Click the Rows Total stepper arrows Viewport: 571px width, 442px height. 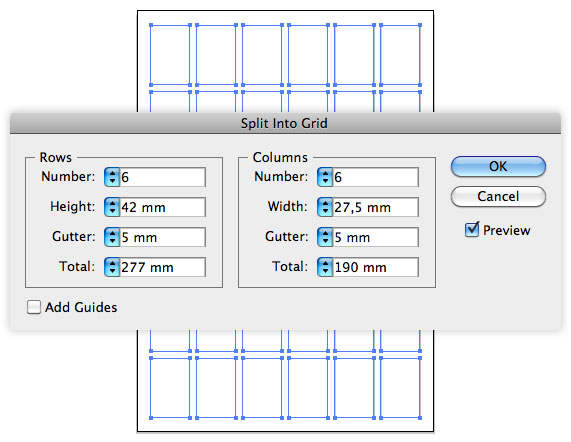pyautogui.click(x=112, y=267)
